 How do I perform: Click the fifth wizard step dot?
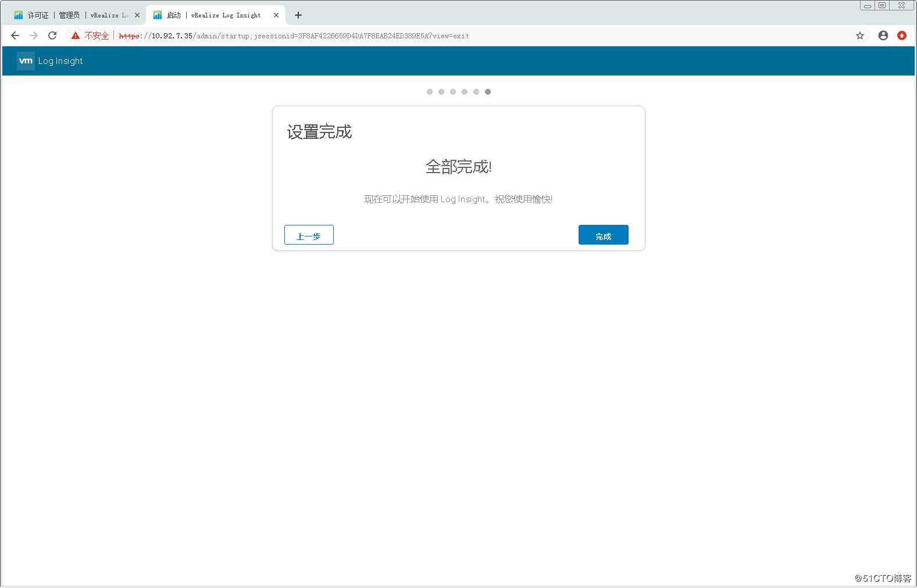[x=476, y=92]
